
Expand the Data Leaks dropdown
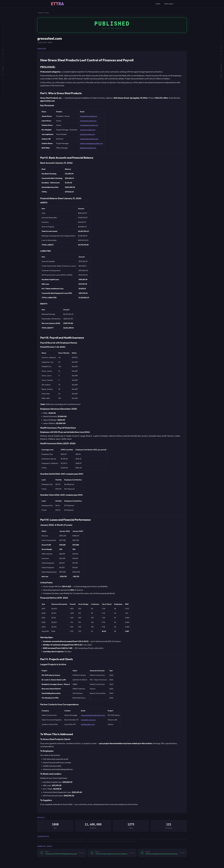coord(169,4)
